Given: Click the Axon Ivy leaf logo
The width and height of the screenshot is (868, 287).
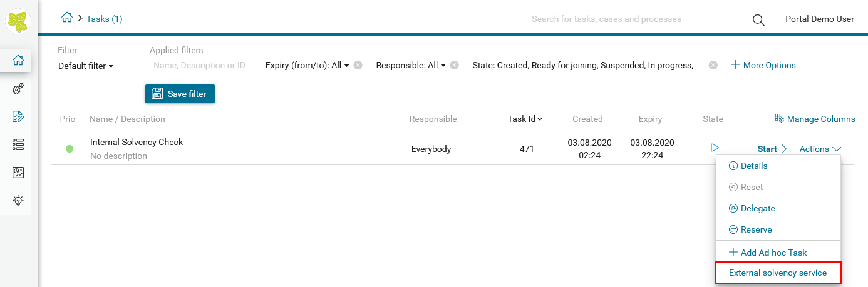Looking at the screenshot, I should [19, 21].
